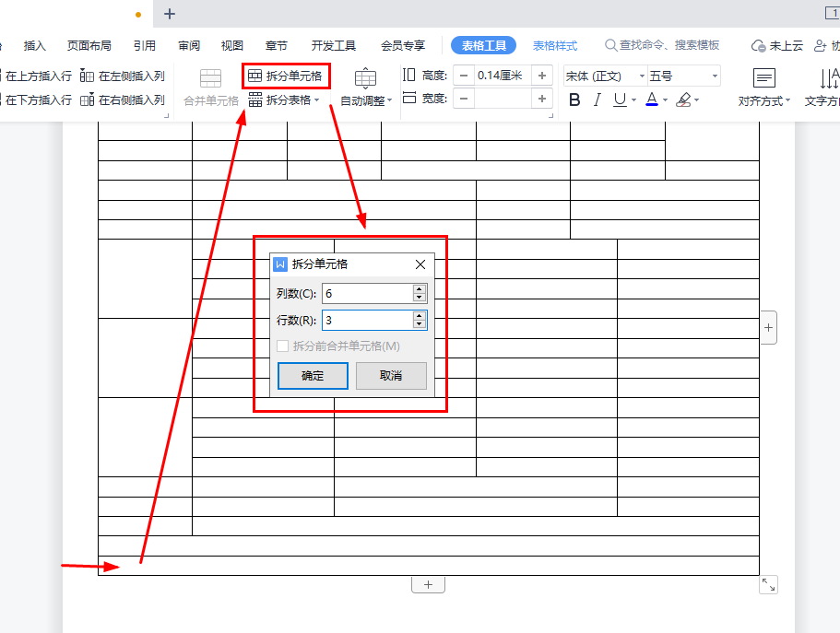This screenshot has height=633, width=840.
Task: Cancel the dialog with 取消 button
Action: pos(391,375)
